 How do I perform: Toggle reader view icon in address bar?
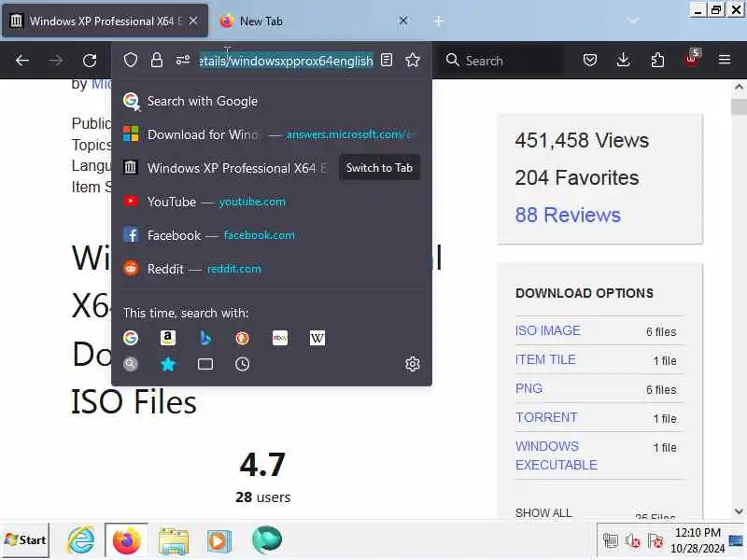tap(387, 61)
